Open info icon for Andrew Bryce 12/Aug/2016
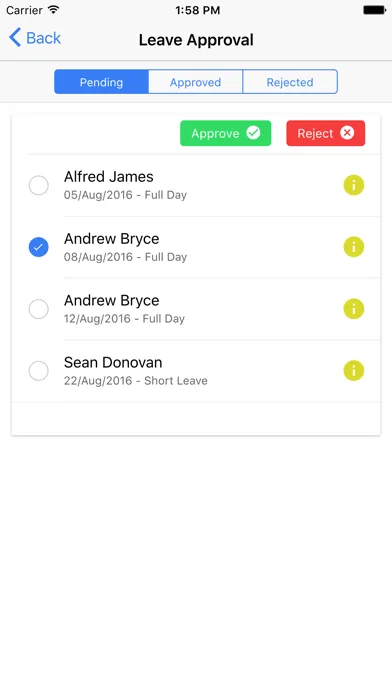392x696 pixels. pos(354,309)
